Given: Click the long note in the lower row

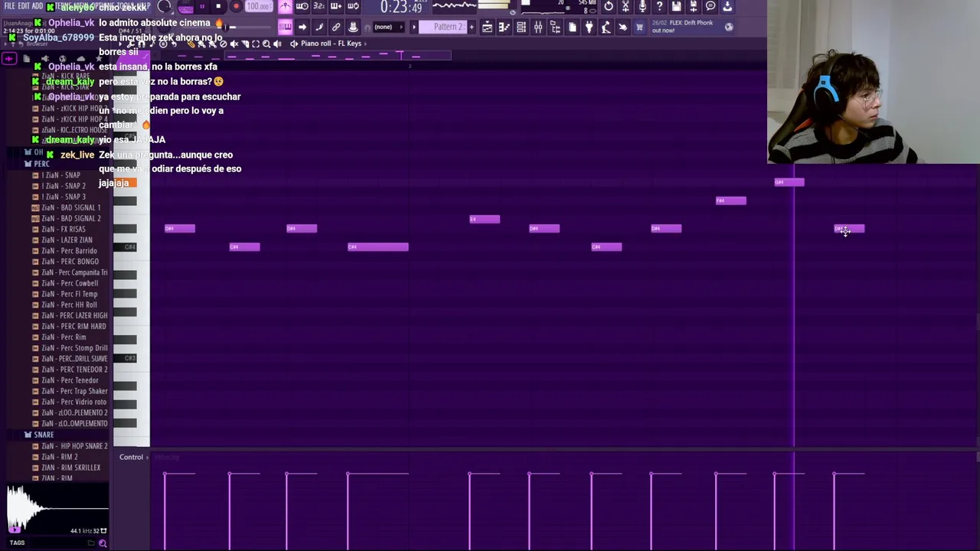Looking at the screenshot, I should click(x=378, y=246).
